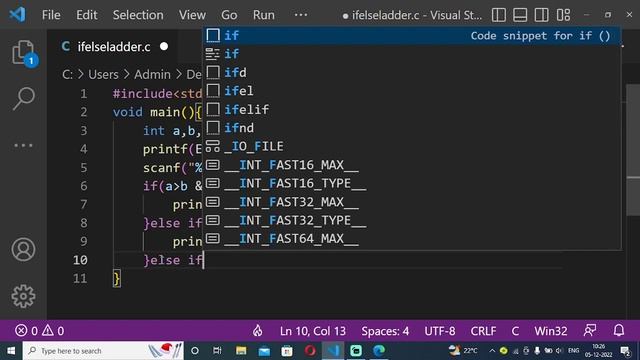Image resolution: width=640 pixels, height=360 pixels.
Task: Choose the 'ifel' snippet suggestion
Action: (x=412, y=91)
